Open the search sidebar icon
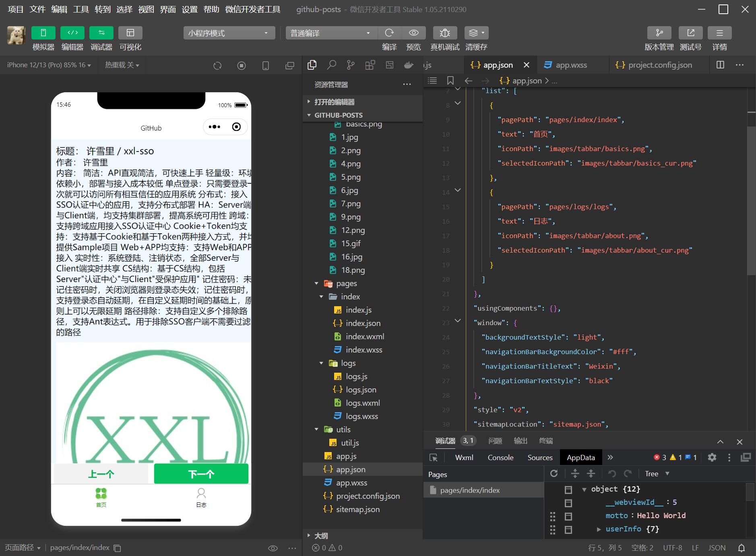This screenshot has height=556, width=756. (332, 65)
